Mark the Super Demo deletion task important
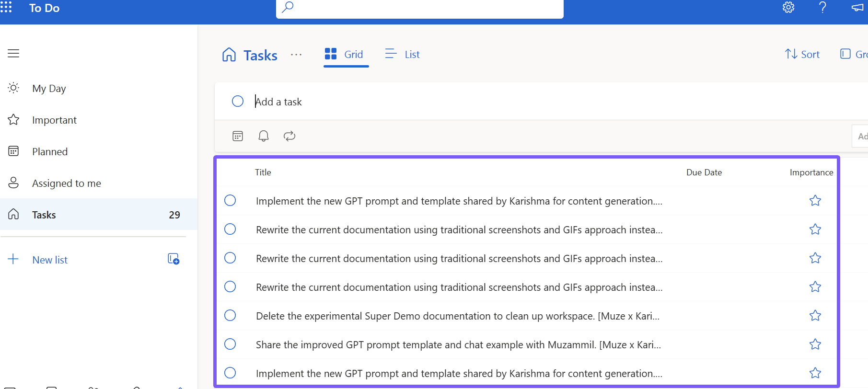This screenshot has width=868, height=389. tap(815, 315)
